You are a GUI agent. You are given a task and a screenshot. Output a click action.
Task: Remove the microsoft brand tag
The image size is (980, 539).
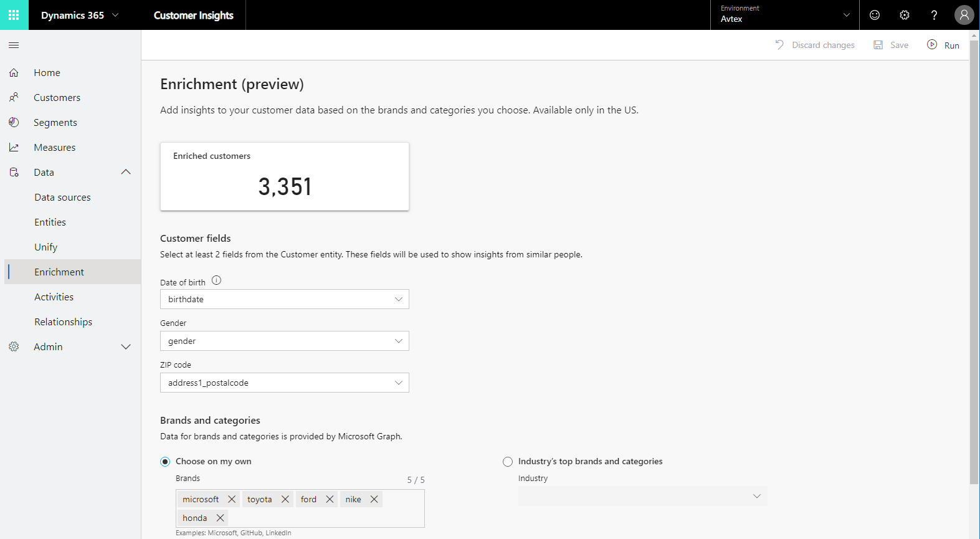(232, 499)
